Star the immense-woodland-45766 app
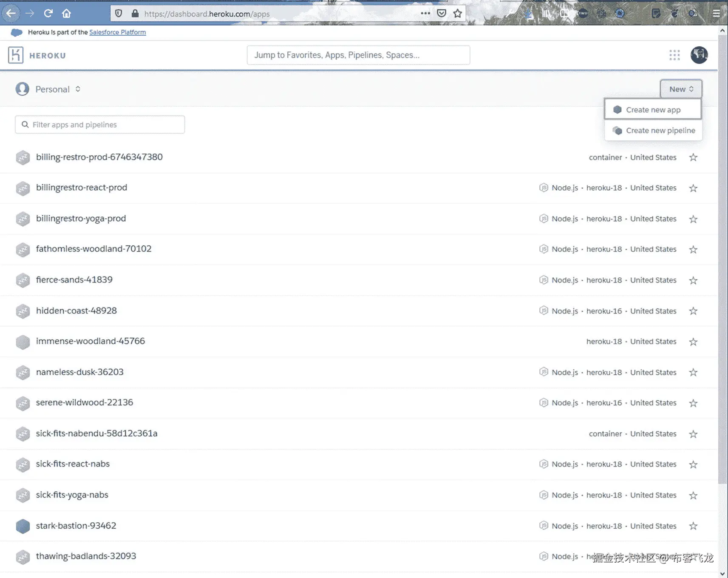Viewport: 728px width, 578px height. 693,342
